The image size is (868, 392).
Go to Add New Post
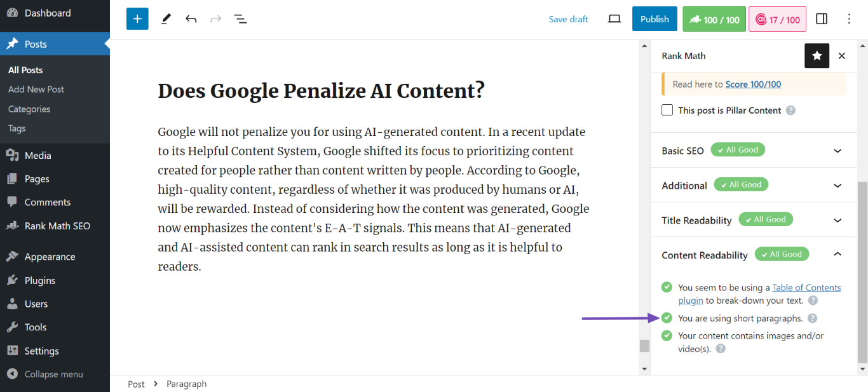(x=36, y=90)
